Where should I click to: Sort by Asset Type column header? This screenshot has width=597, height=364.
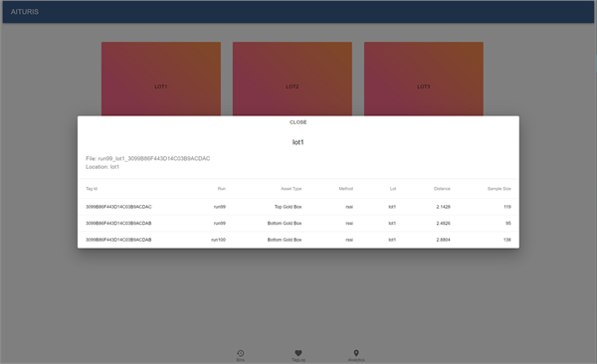click(x=292, y=189)
